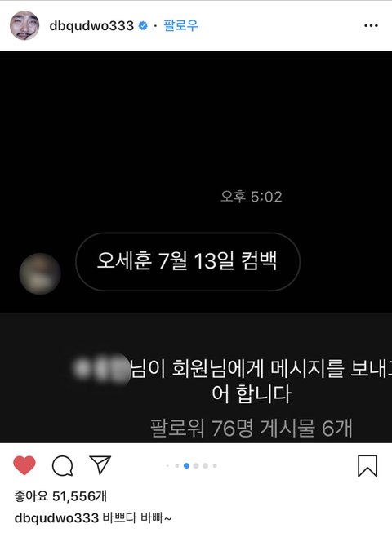392x533 pixels.
Task: Tap the 오후 5:02 message timestamp
Action: [x=252, y=197]
